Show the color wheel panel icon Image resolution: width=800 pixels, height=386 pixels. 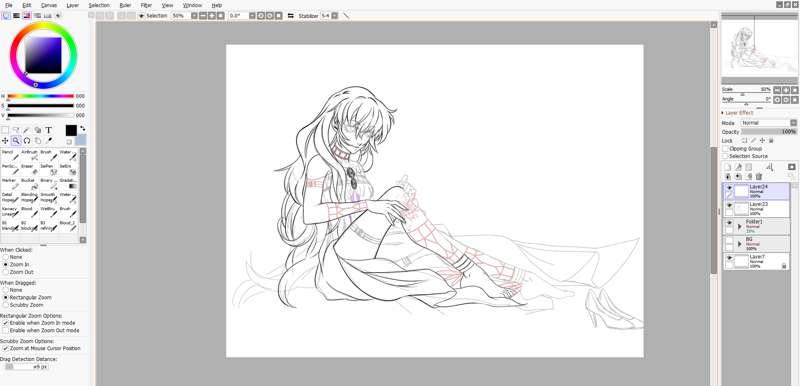(6, 16)
